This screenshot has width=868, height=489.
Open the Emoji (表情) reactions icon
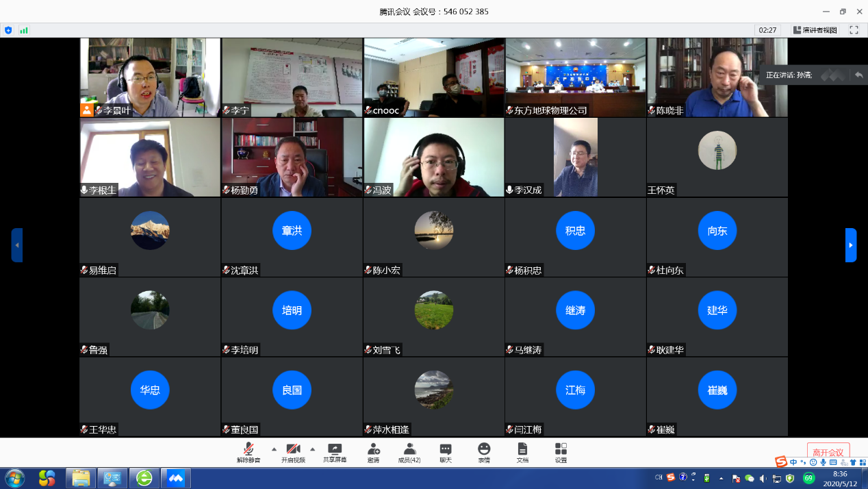coord(484,452)
